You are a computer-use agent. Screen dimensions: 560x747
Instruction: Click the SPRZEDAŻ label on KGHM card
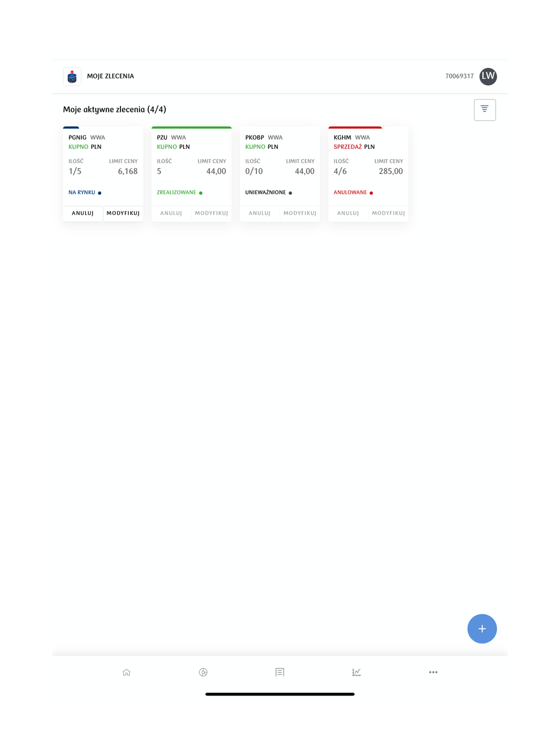click(348, 147)
